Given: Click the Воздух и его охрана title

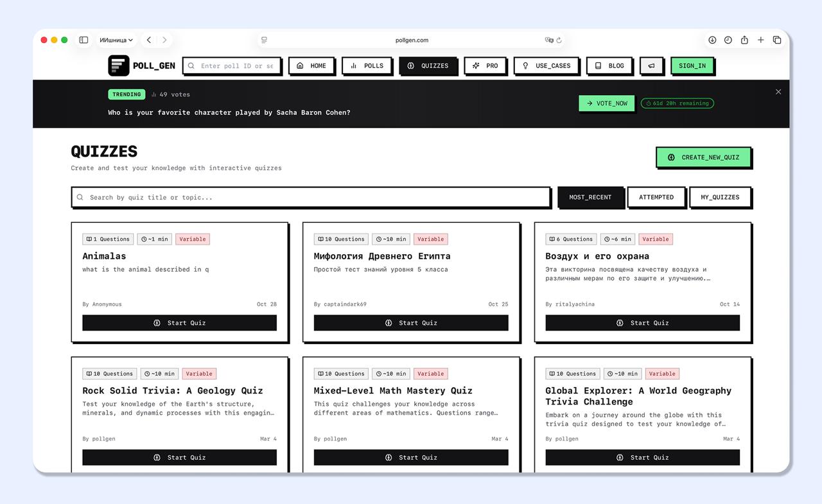Looking at the screenshot, I should pyautogui.click(x=597, y=256).
